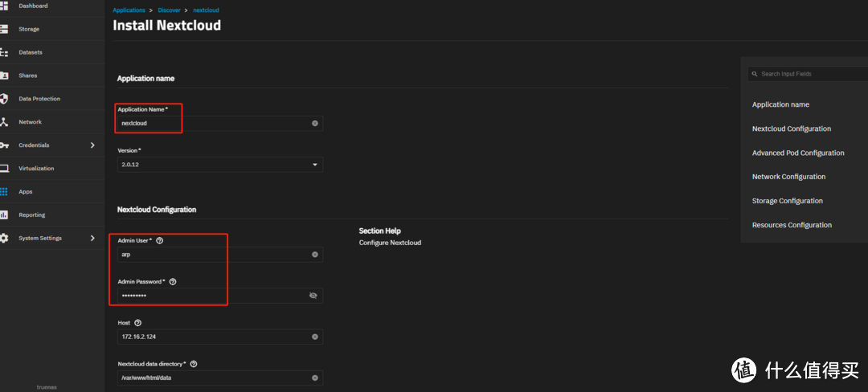The width and height of the screenshot is (868, 392).
Task: Expand the Credentials submenu
Action: pyautogui.click(x=92, y=145)
